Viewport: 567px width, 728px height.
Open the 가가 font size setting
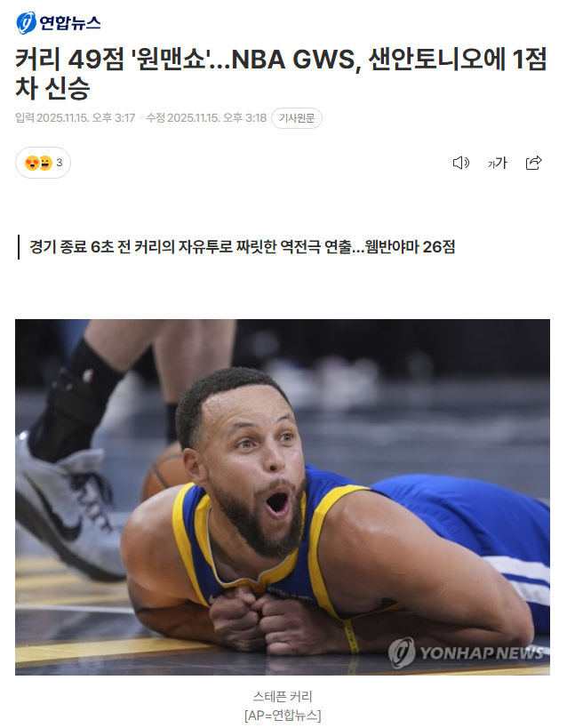[x=498, y=163]
